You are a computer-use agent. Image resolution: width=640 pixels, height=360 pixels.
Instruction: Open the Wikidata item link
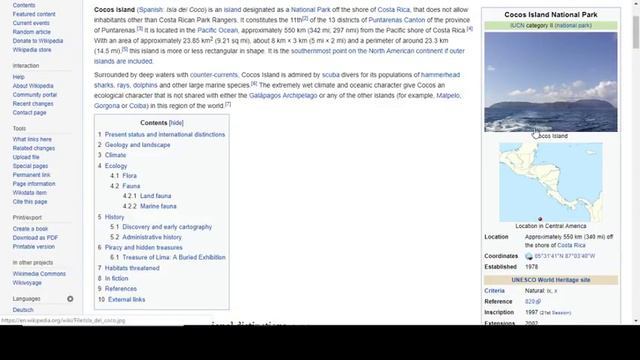(x=29, y=193)
